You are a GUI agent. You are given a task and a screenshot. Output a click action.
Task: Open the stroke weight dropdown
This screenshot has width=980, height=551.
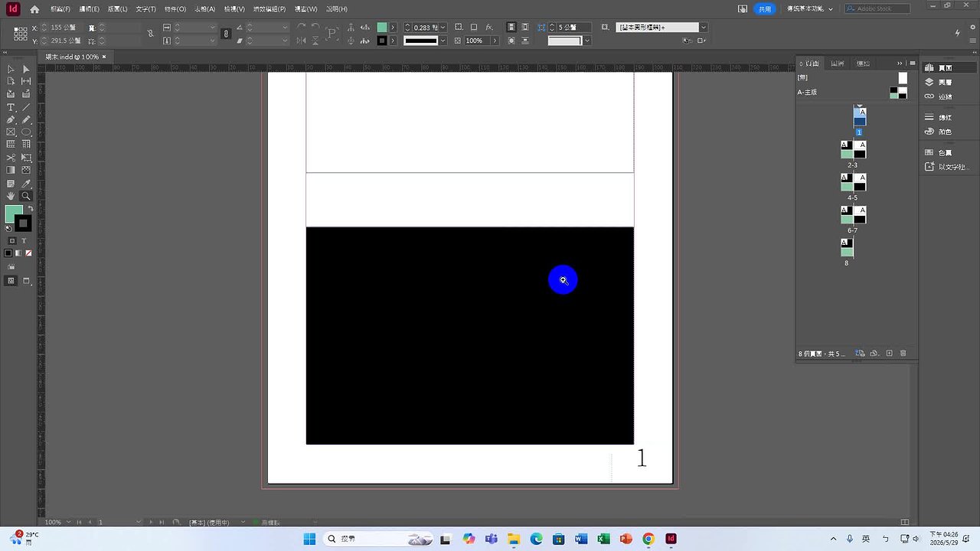(443, 28)
